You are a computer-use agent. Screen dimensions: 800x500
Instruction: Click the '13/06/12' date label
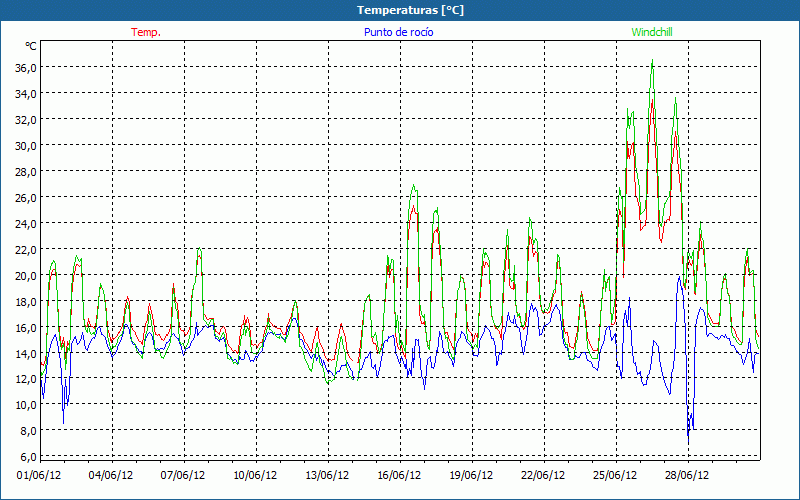point(327,475)
